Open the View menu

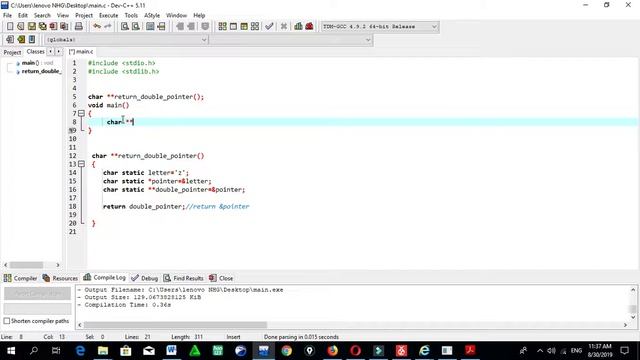(x=62, y=16)
